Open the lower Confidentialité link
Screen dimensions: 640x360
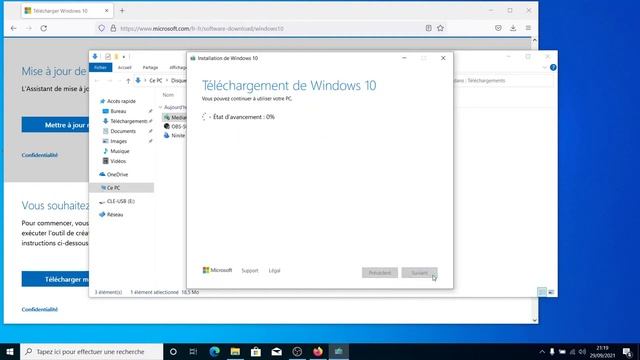(40, 309)
